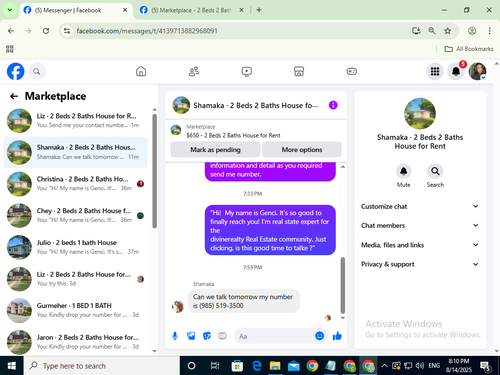
Task: Click Mark as pending button
Action: point(215,150)
